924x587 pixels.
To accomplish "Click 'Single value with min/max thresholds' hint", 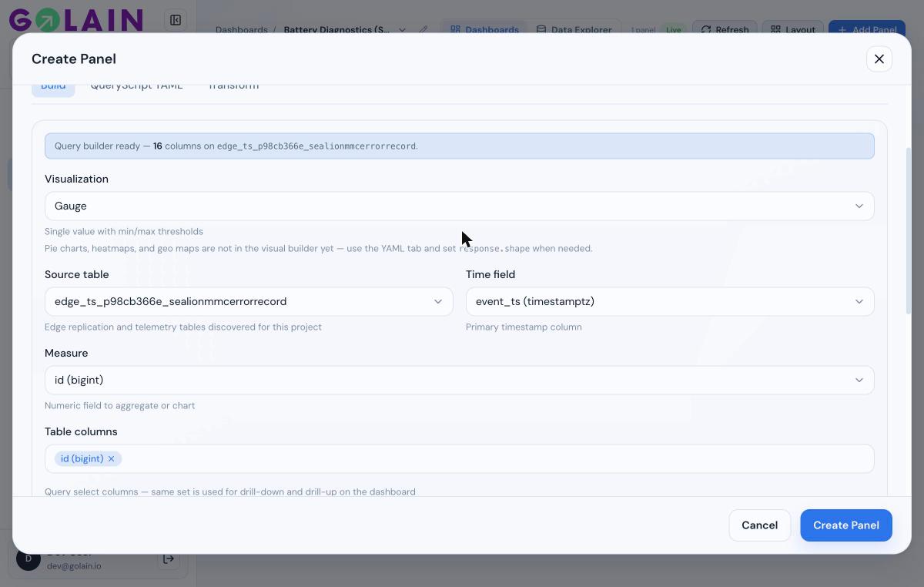I will (124, 231).
